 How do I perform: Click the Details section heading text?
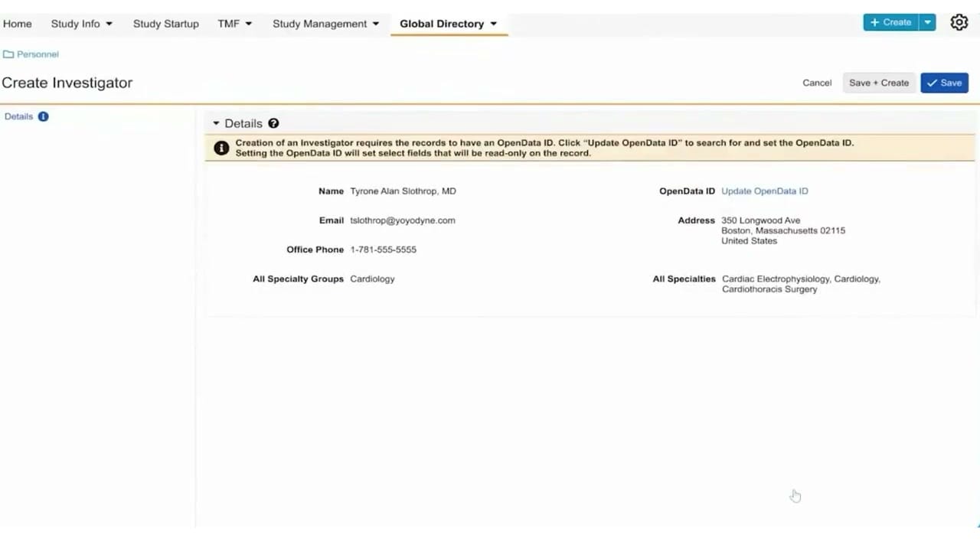(x=243, y=123)
